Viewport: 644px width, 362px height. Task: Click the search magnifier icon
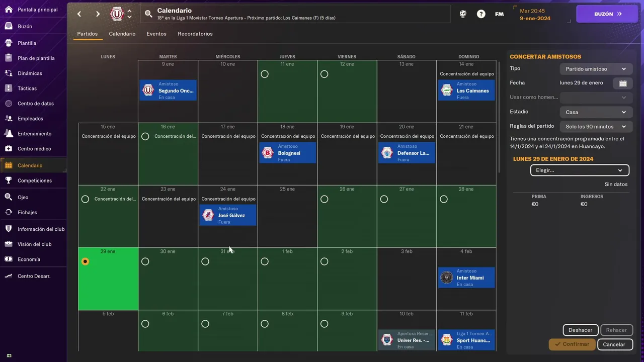pos(148,14)
